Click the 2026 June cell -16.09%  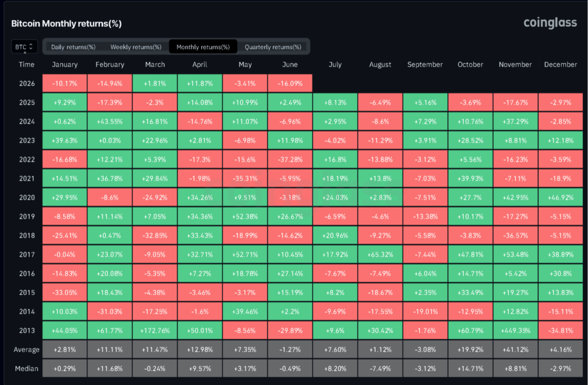point(290,83)
